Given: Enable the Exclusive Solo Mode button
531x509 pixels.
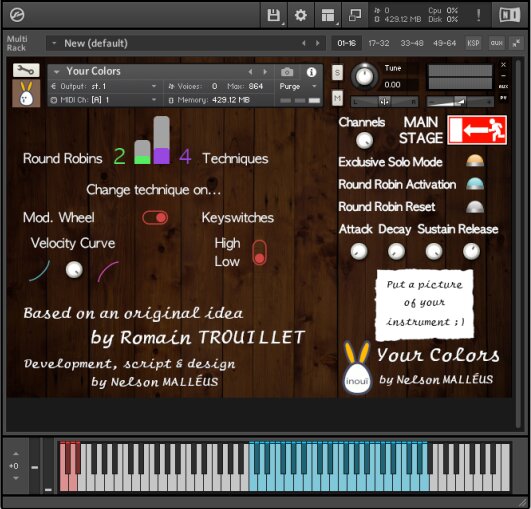Looking at the screenshot, I should coord(475,161).
